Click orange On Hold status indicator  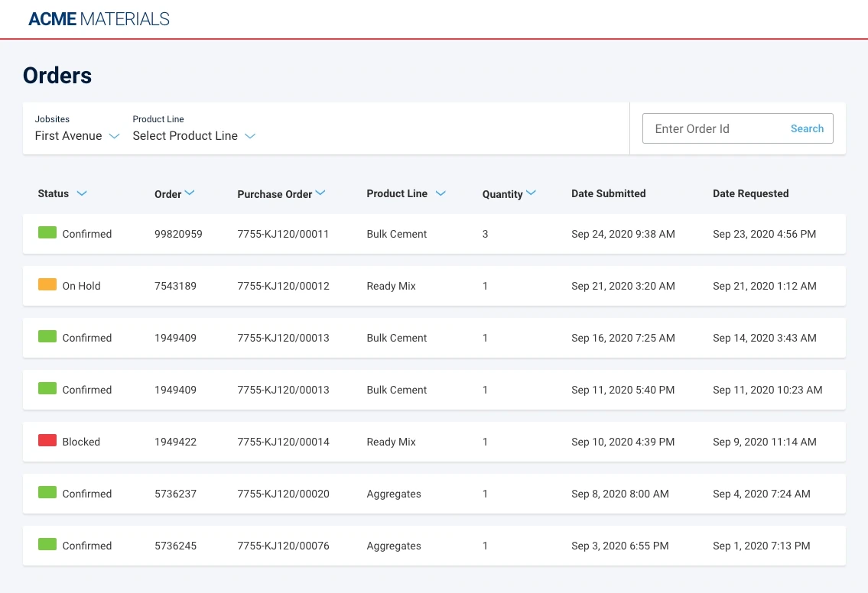tap(47, 284)
